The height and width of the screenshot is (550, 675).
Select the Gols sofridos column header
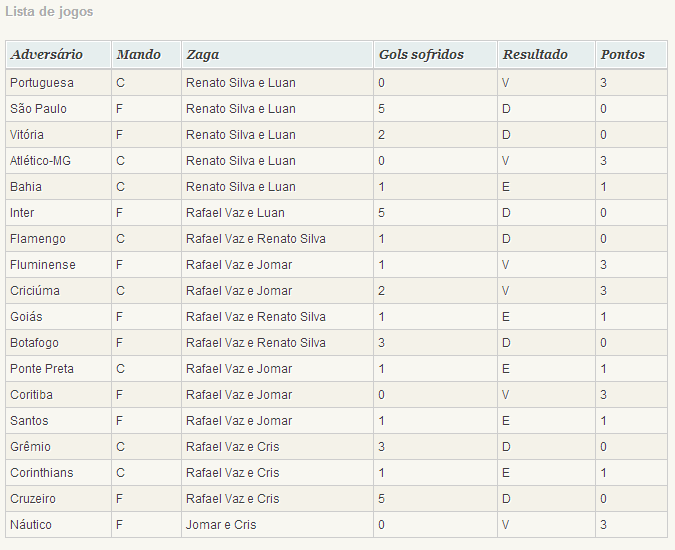[x=435, y=55]
